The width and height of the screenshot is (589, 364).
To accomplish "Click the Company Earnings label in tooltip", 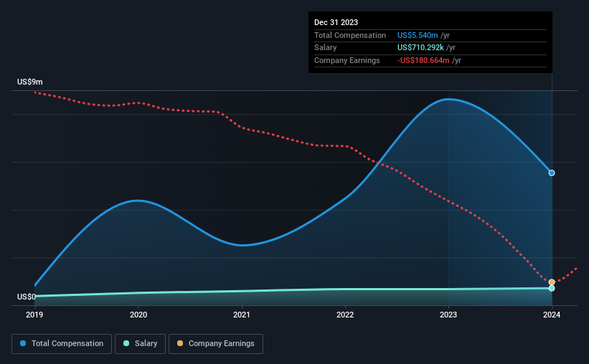I will click(347, 60).
